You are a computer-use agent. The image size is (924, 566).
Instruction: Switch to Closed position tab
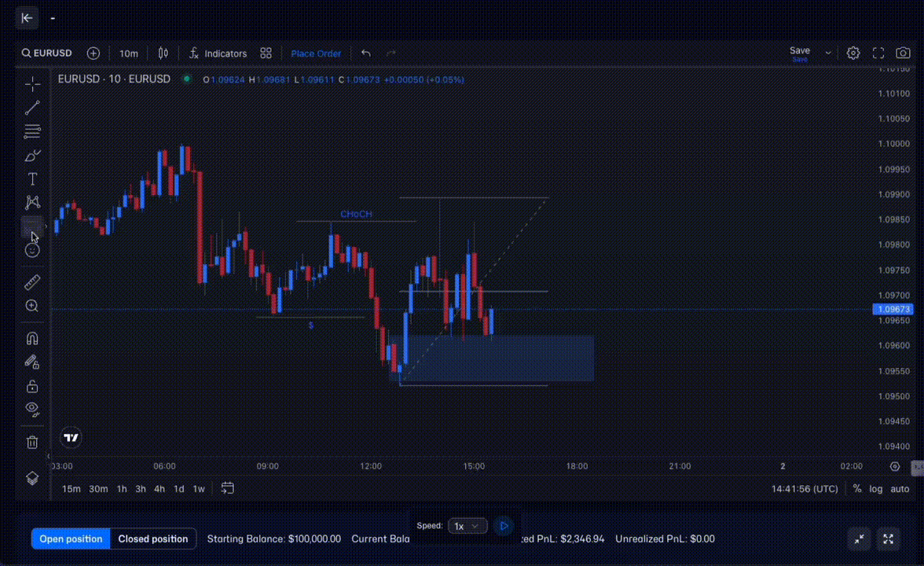coord(153,538)
